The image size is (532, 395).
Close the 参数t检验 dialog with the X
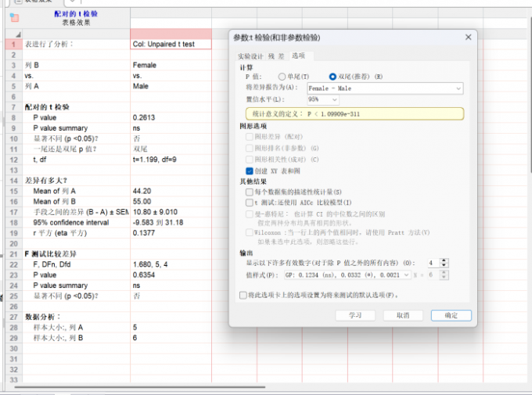click(x=468, y=37)
